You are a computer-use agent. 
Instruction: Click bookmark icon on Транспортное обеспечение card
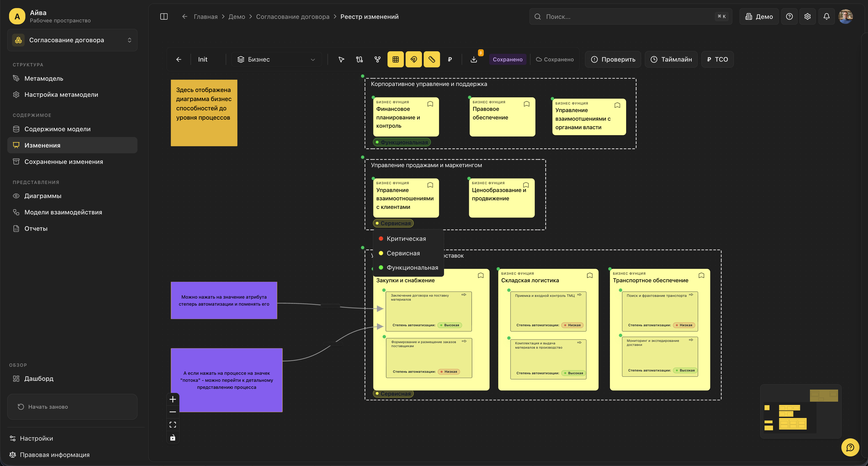702,275
